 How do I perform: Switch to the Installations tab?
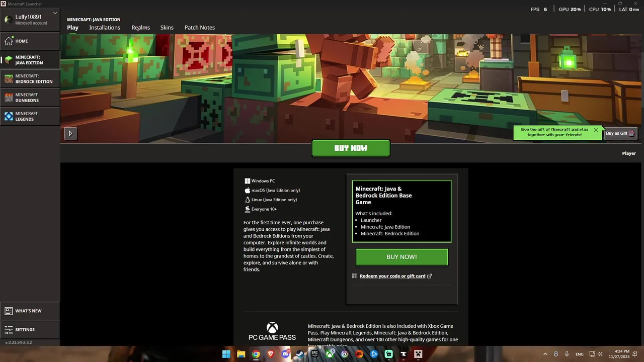tap(105, 28)
